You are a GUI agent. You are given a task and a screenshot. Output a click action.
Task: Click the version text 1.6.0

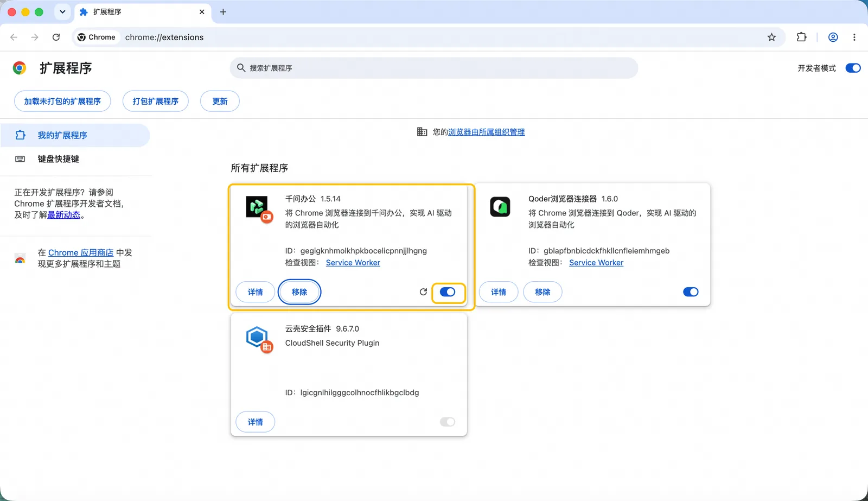tap(610, 199)
